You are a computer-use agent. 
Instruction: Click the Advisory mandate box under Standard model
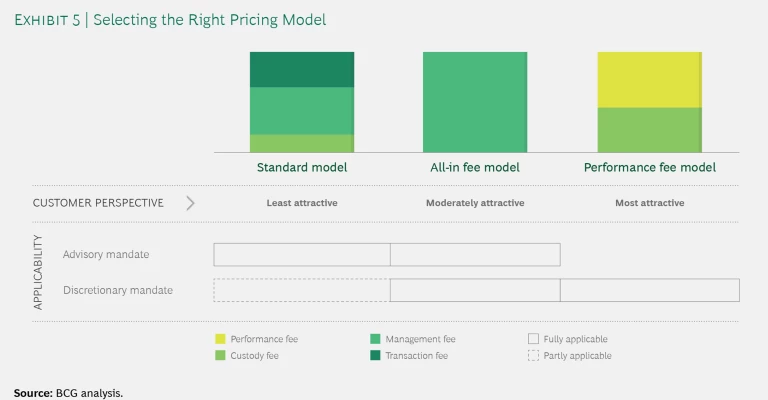pos(302,254)
